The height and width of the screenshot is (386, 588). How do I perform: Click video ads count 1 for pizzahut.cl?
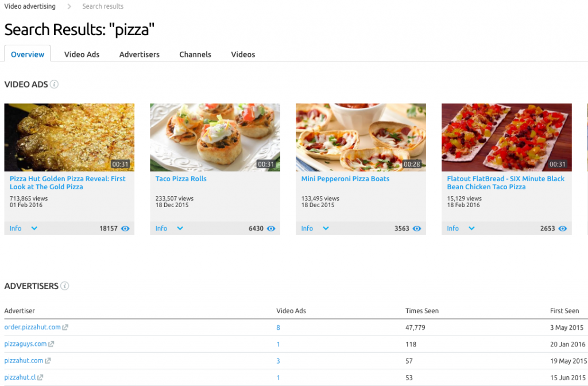(278, 378)
